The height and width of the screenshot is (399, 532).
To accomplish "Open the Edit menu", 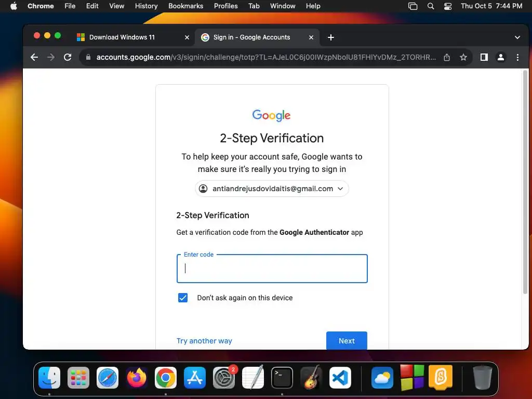I will pyautogui.click(x=92, y=6).
